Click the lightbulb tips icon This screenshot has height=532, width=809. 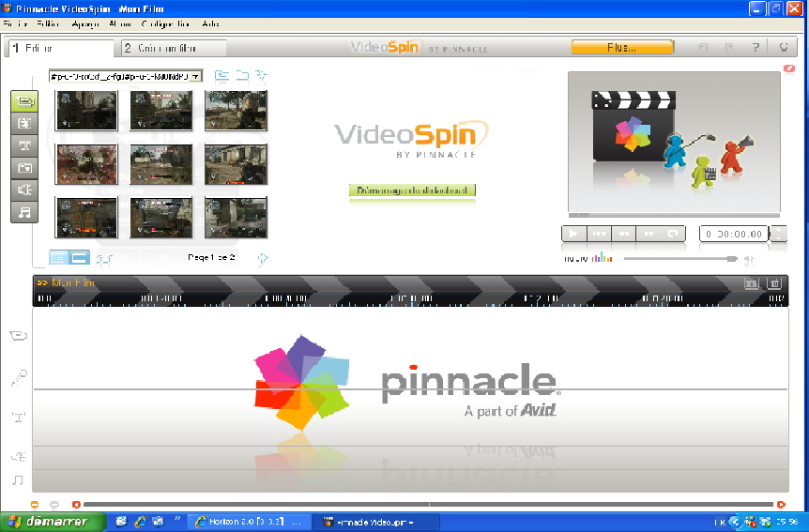click(784, 48)
